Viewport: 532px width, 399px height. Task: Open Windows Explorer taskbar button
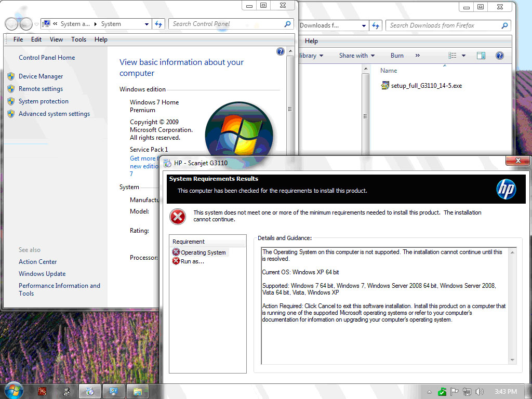[x=137, y=392]
